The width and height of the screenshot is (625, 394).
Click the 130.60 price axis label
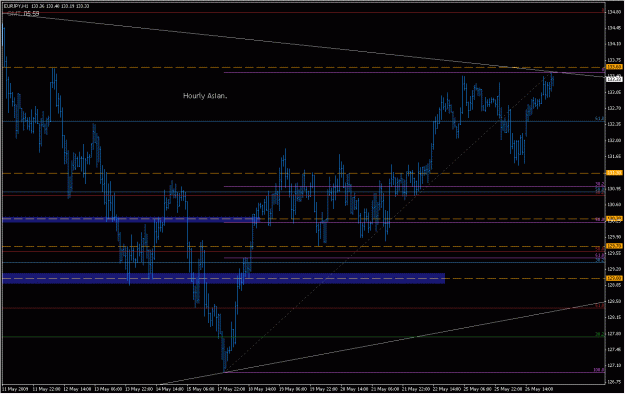tap(614, 205)
